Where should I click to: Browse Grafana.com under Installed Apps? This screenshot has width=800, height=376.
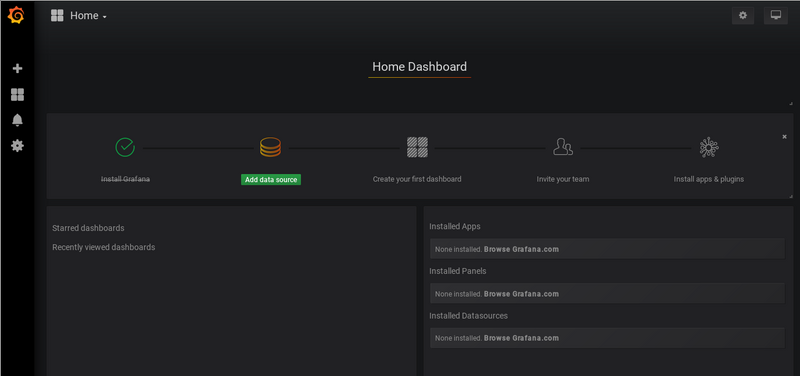click(x=521, y=249)
